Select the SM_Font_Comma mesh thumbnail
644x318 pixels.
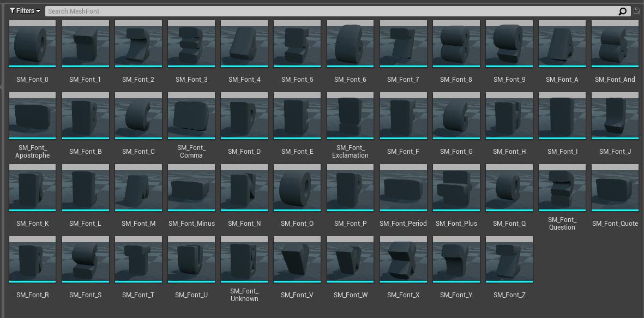tap(191, 116)
